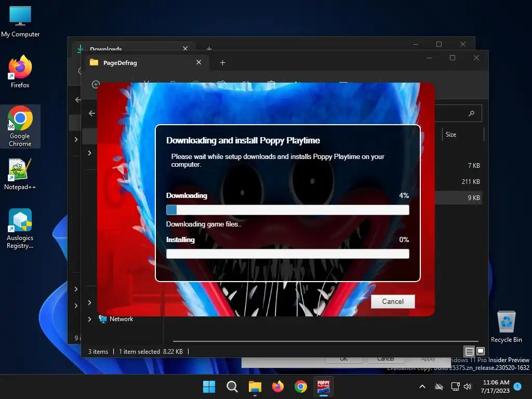This screenshot has height=399, width=532.
Task: Click the horizontal scrollbar in PageDefrag
Action: coord(325,341)
